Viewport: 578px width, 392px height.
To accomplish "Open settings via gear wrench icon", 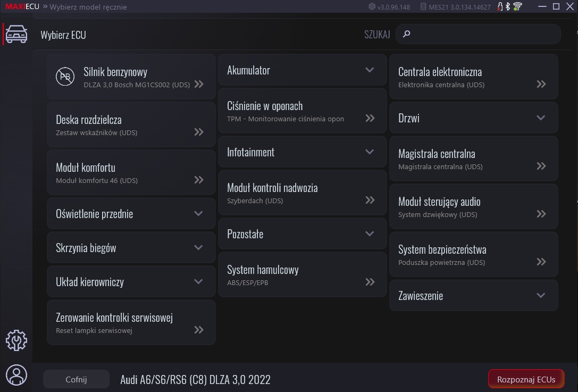I will coord(16,340).
